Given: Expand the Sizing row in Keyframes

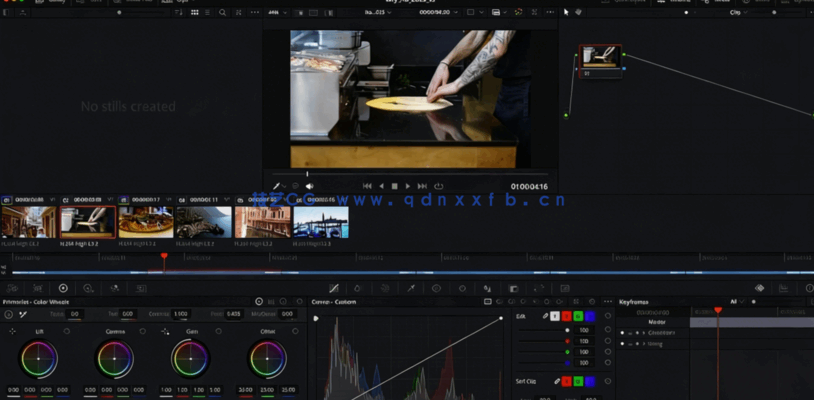Looking at the screenshot, I should point(644,343).
